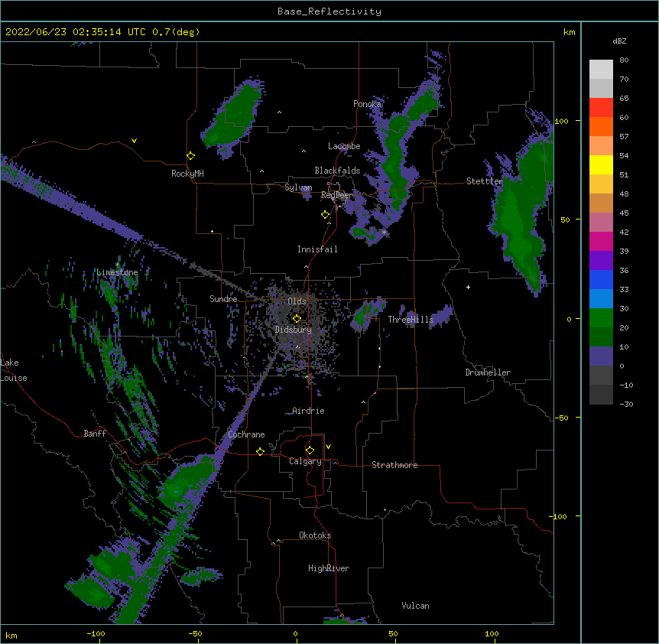Click the yellow V marker east of Calgary
The width and height of the screenshot is (659, 644).
click(328, 447)
